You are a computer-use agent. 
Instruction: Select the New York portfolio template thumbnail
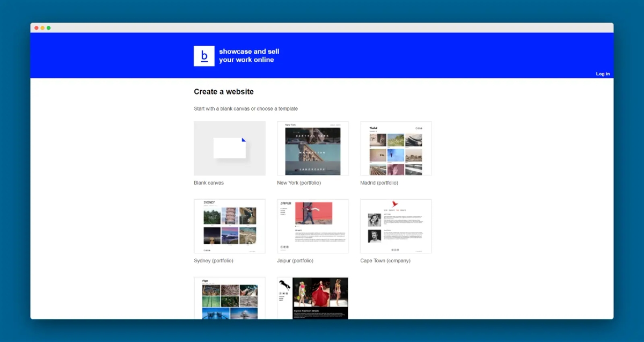(313, 148)
